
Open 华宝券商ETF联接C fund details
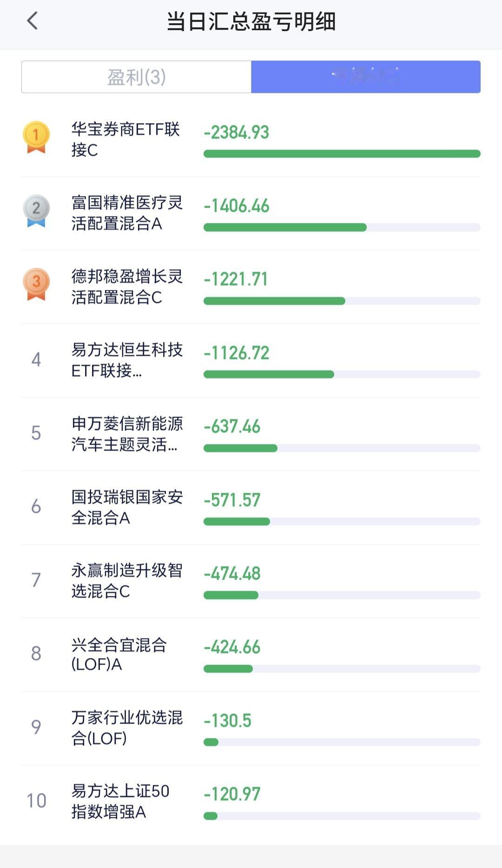coord(251,140)
